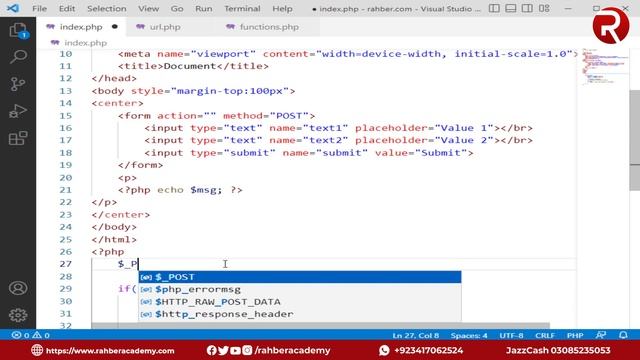Open the Manage gear icon
640x360 pixels.
point(18,315)
